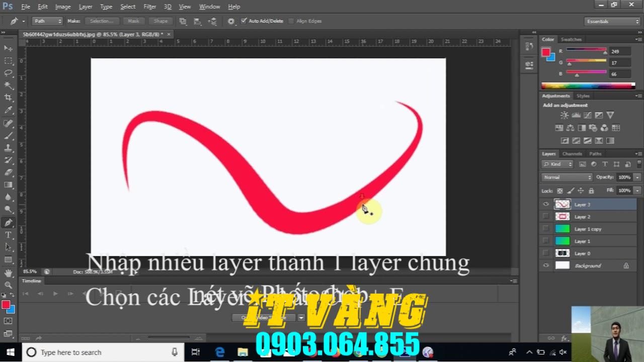Hide the Layer 3 layer

pos(545,204)
